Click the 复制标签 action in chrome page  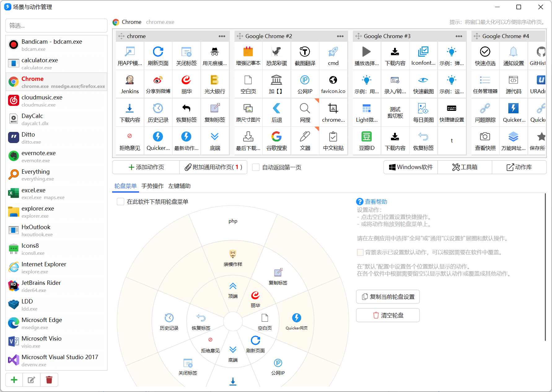pos(215,113)
